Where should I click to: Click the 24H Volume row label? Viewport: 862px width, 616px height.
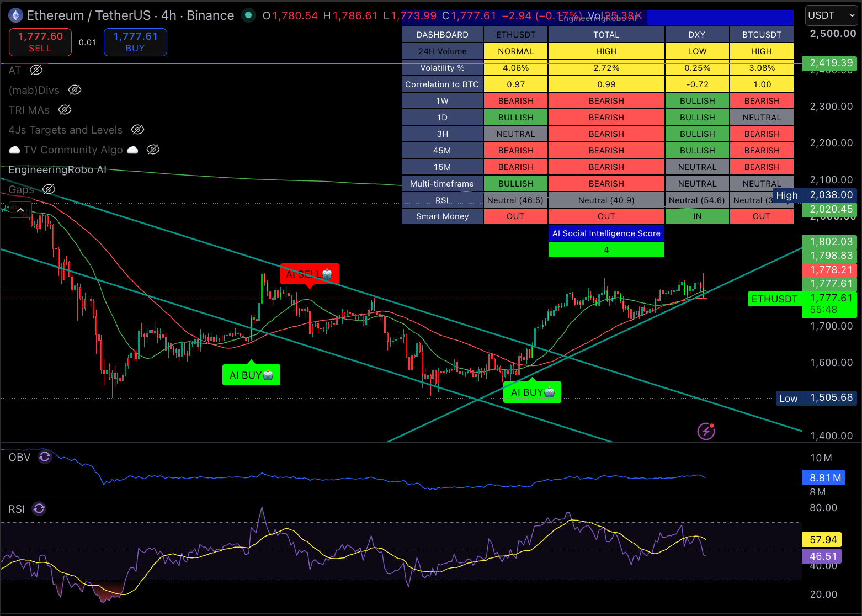pos(443,51)
